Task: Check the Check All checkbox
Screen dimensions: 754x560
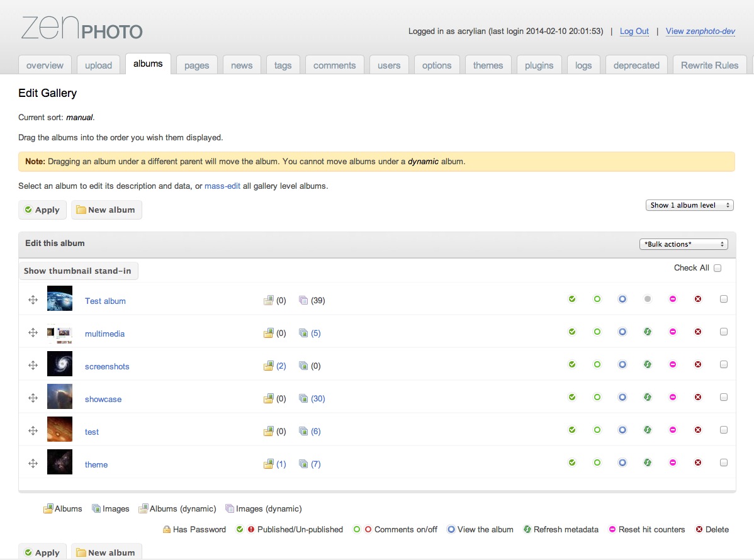Action: tap(718, 267)
